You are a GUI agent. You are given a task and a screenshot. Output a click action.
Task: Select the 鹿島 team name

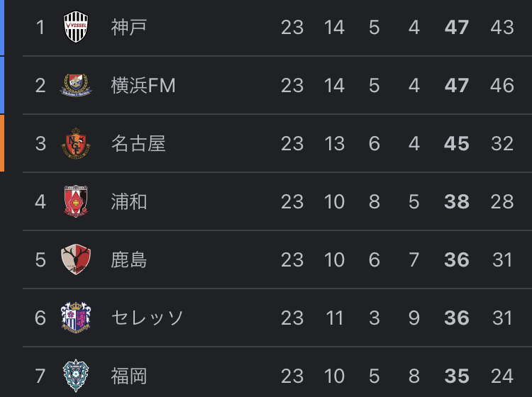(x=129, y=259)
